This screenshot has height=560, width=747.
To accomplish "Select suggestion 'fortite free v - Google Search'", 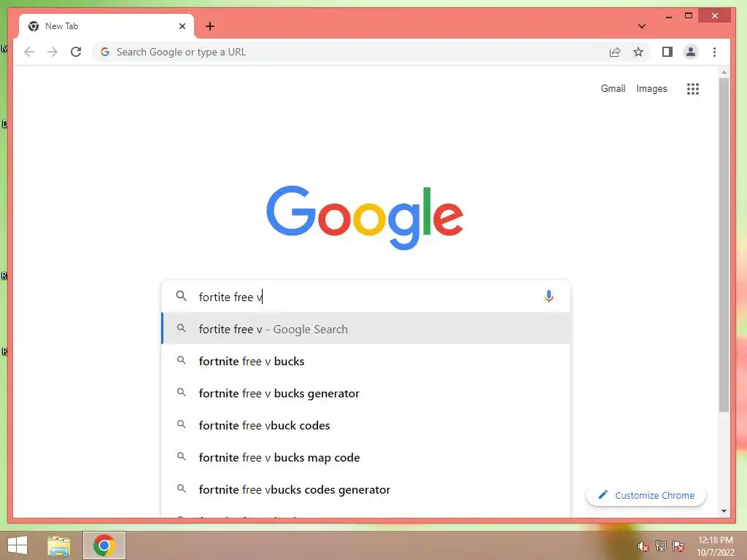I will point(366,329).
